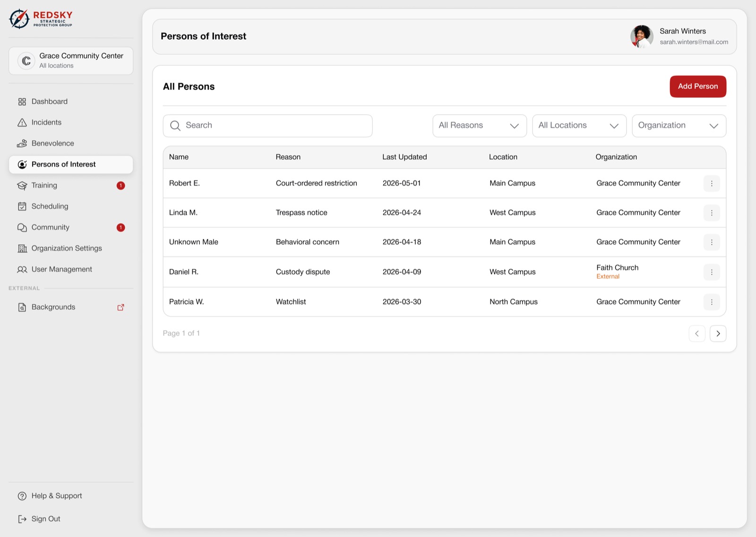This screenshot has width=756, height=537.
Task: Click the Community notification badge
Action: pyautogui.click(x=121, y=228)
